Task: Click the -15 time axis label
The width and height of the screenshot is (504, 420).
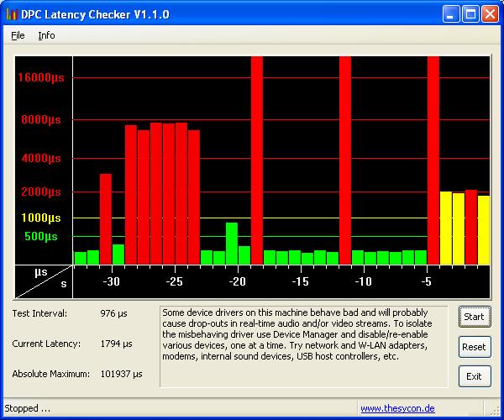Action: click(300, 281)
